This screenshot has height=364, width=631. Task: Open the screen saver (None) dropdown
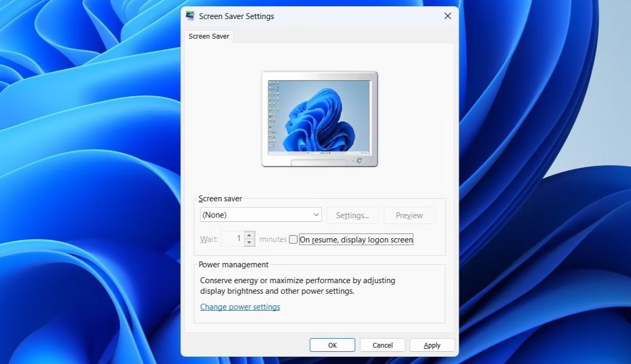pos(261,215)
